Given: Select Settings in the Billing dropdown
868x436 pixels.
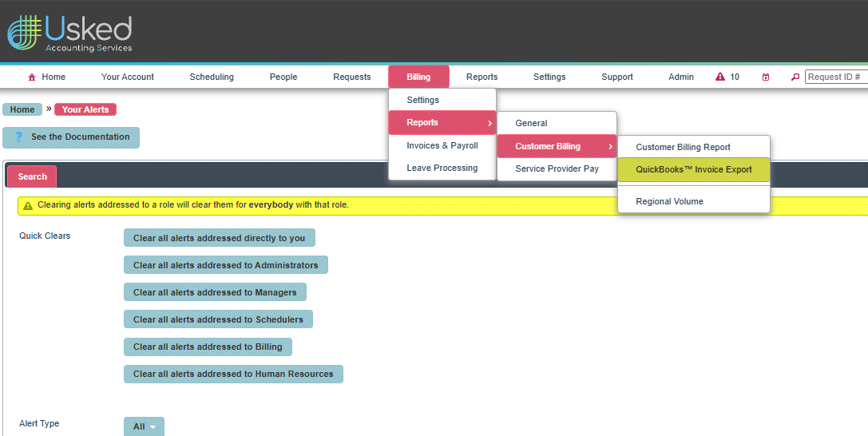Looking at the screenshot, I should [x=442, y=100].
